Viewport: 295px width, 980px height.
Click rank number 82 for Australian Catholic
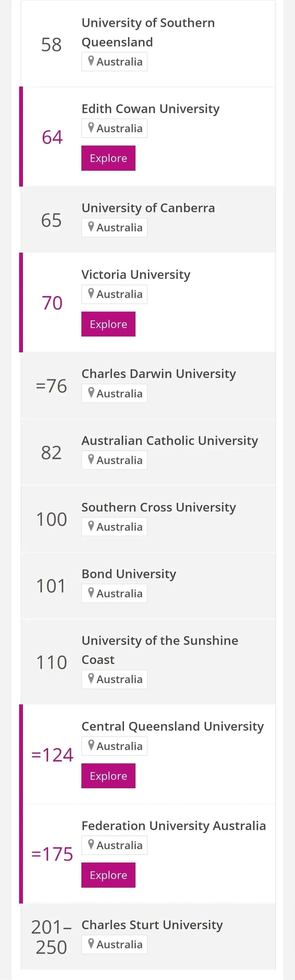tap(51, 452)
